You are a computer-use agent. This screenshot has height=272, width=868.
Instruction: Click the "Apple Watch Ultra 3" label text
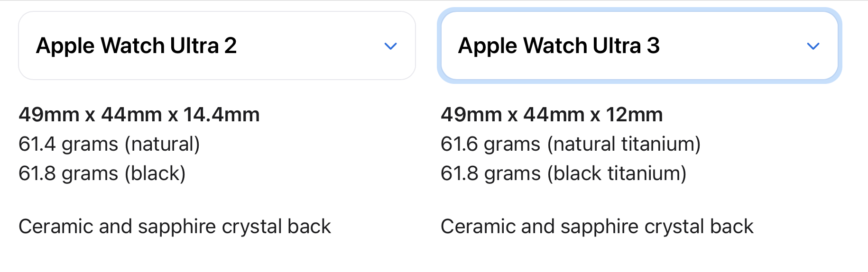point(559,46)
